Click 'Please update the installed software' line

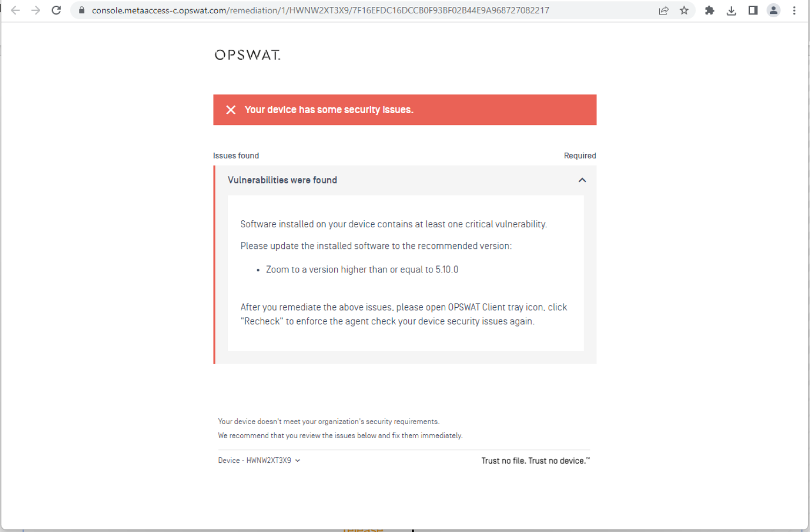376,246
